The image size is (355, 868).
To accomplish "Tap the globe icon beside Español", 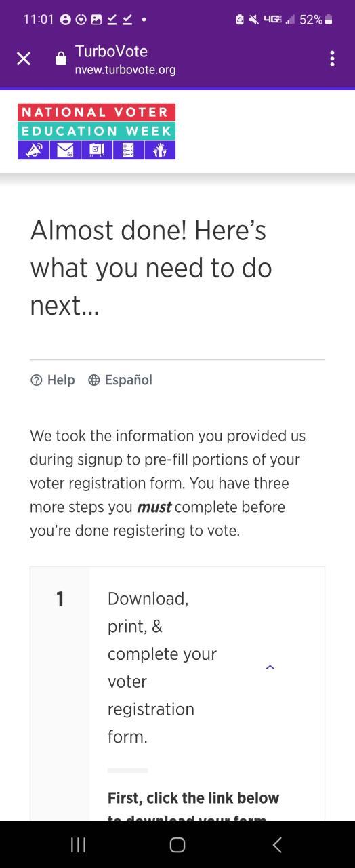I will coord(94,380).
